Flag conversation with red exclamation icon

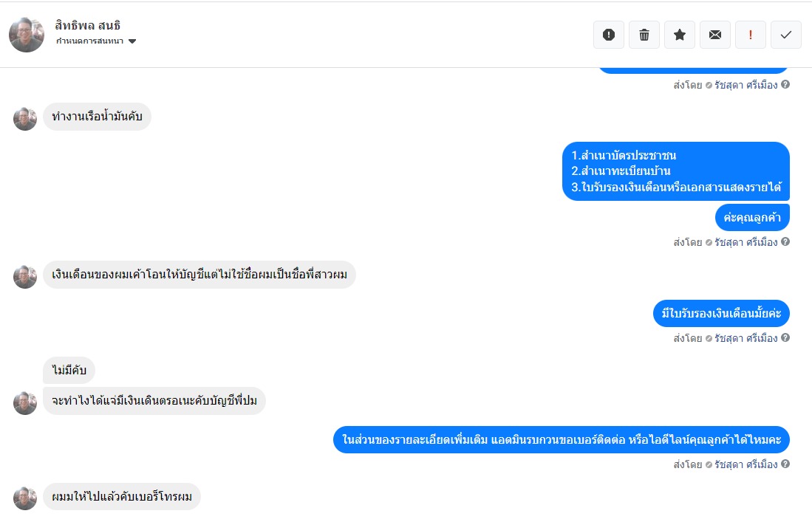[751, 35]
